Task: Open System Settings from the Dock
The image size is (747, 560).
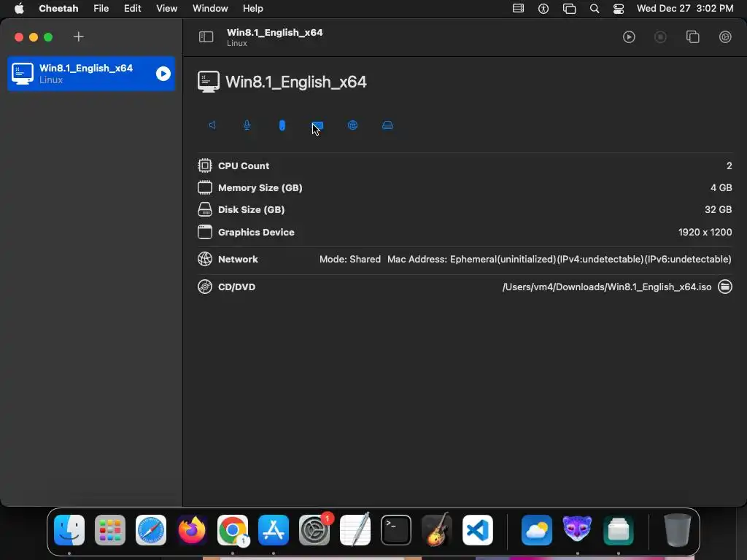Action: (x=314, y=530)
